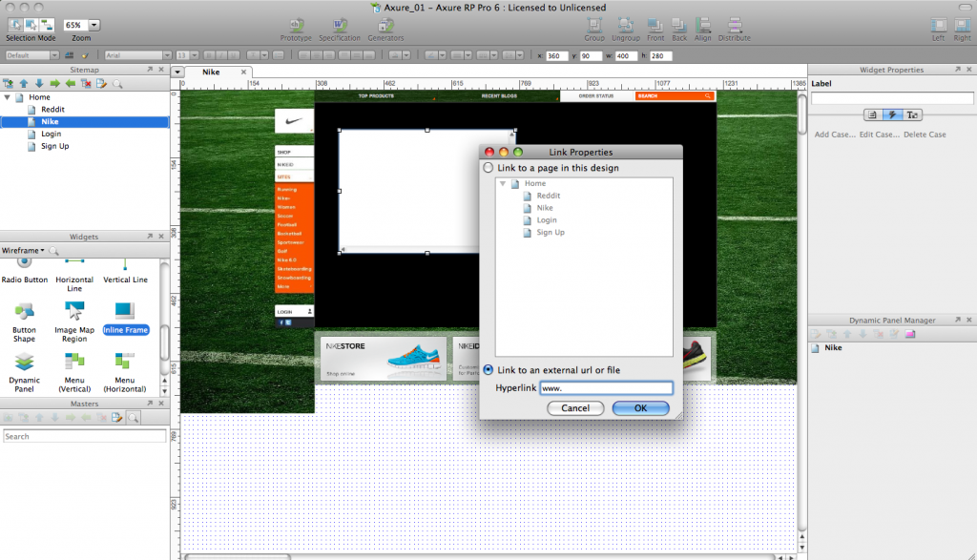Select the Inline Frame widget

click(125, 319)
